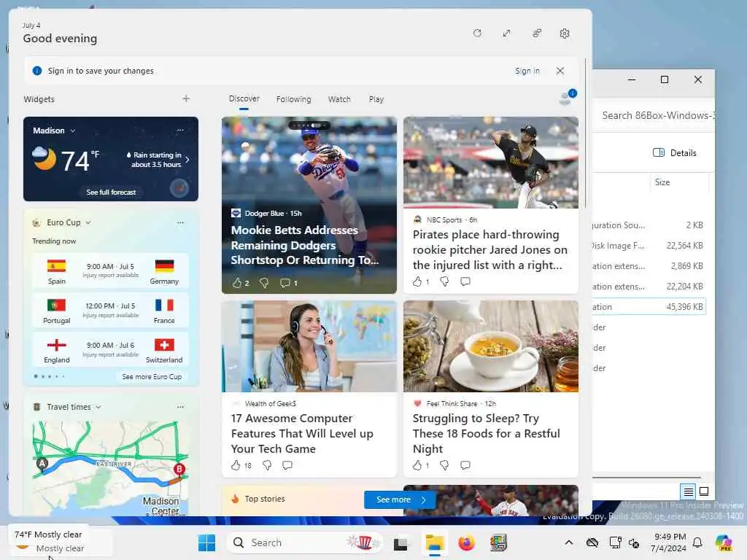Image resolution: width=747 pixels, height=560 pixels.
Task: Open Spain vs Germany match
Action: pyautogui.click(x=111, y=271)
